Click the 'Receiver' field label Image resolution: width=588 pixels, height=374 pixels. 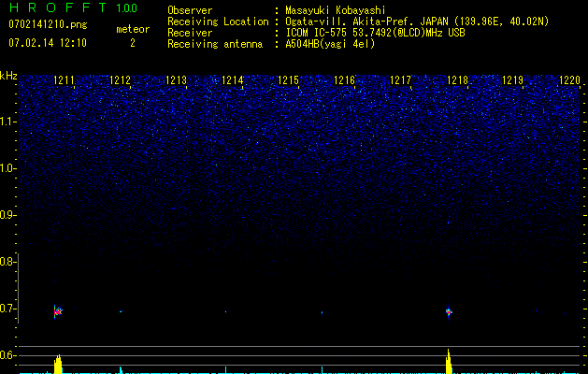pos(190,33)
